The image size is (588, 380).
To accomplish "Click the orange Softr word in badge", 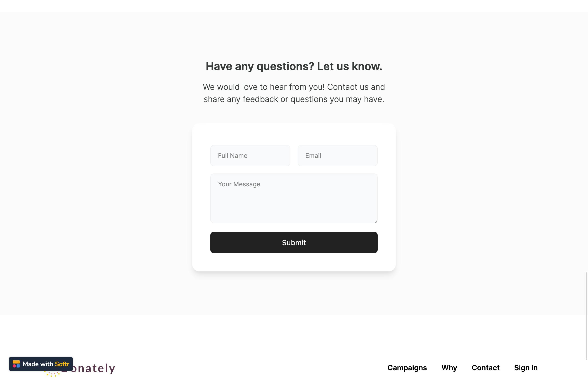I will click(62, 364).
